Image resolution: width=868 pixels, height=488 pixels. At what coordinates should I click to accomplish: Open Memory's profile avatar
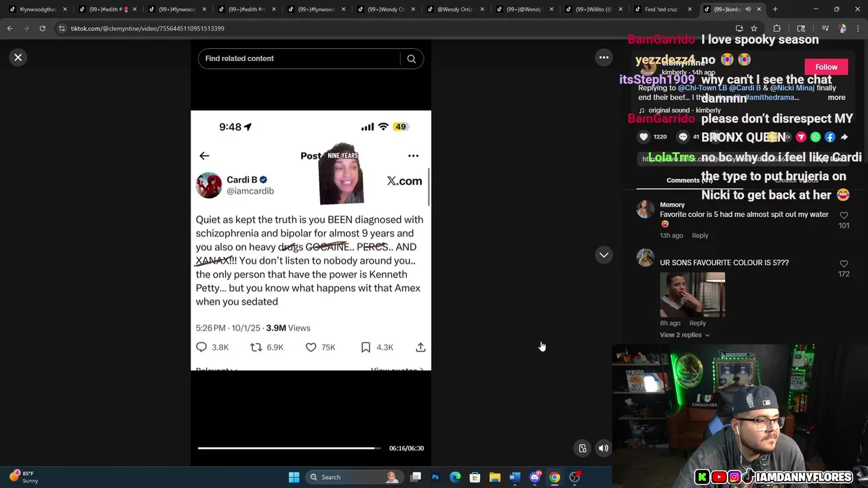(646, 209)
